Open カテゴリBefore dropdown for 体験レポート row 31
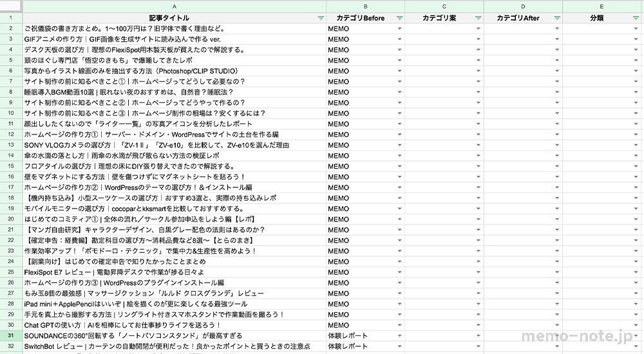 (400, 335)
